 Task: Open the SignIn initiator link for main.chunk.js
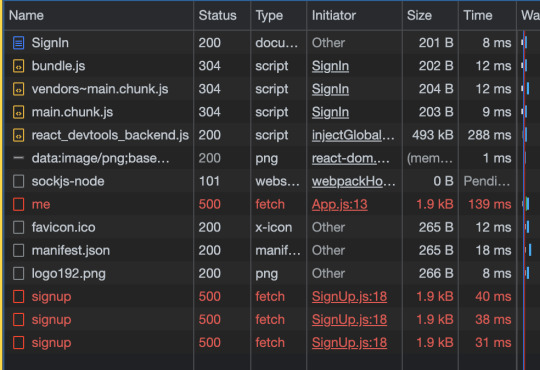[330, 112]
